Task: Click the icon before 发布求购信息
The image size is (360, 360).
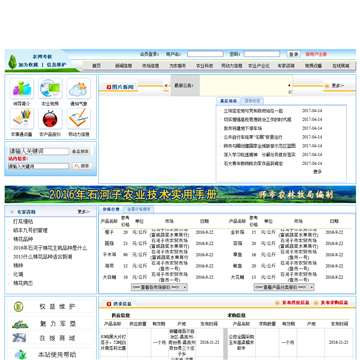Action: coord(316,303)
